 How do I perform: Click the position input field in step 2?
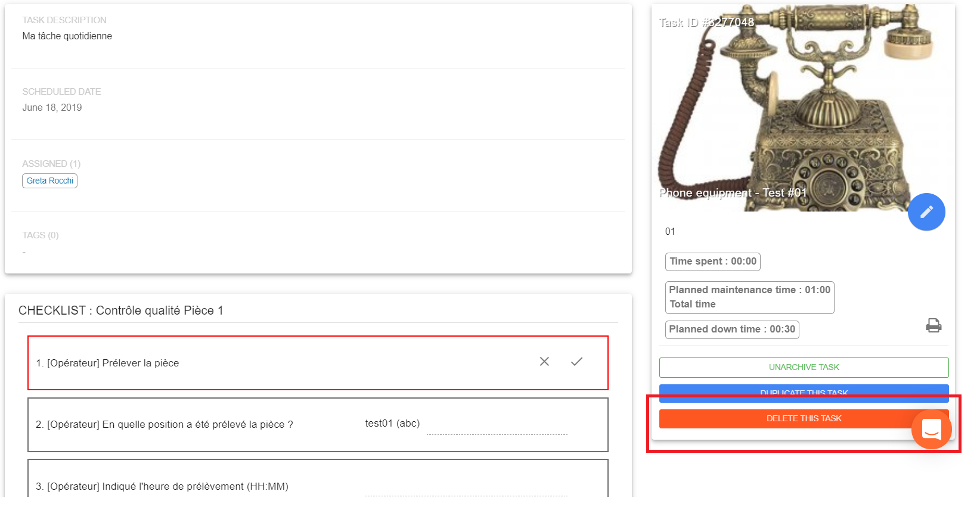click(x=497, y=425)
